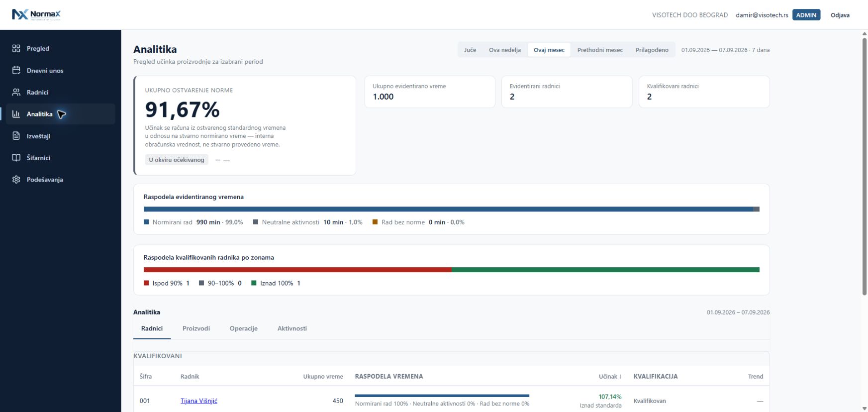Click the Evidentirani radnici card

567,92
